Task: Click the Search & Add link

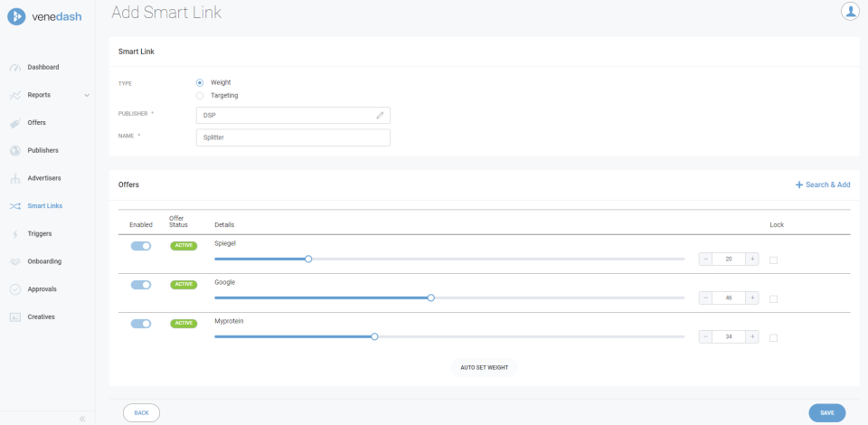Action: [x=823, y=184]
